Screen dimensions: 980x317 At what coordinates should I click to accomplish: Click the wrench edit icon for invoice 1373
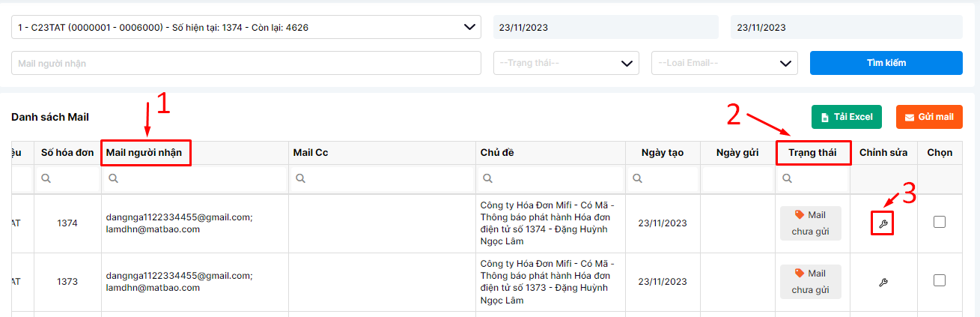[x=883, y=283]
